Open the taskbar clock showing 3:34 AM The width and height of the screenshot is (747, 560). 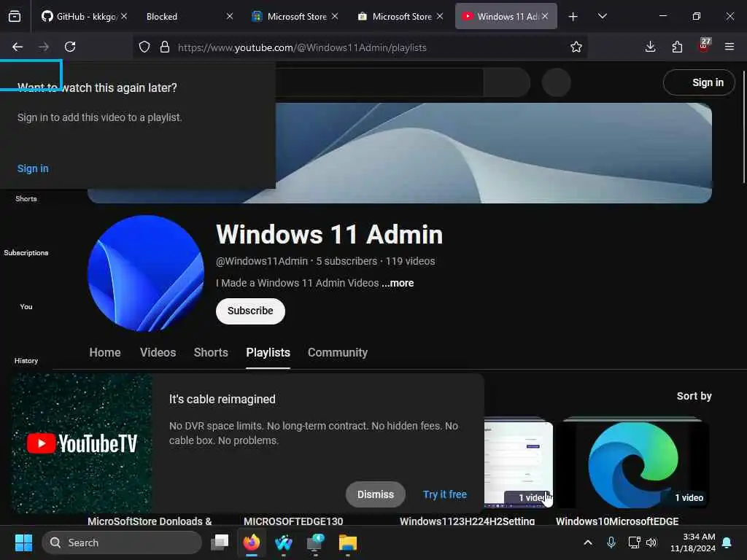click(x=693, y=542)
